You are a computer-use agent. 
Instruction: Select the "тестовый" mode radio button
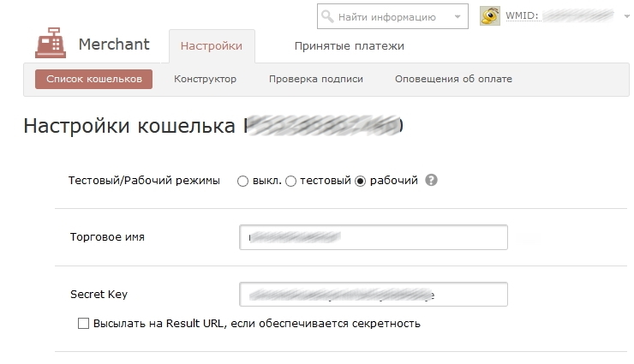291,182
